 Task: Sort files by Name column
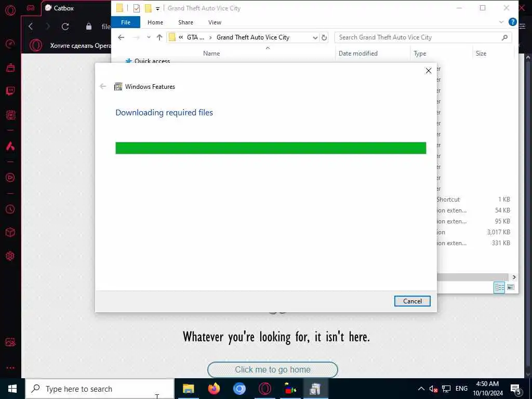(211, 54)
